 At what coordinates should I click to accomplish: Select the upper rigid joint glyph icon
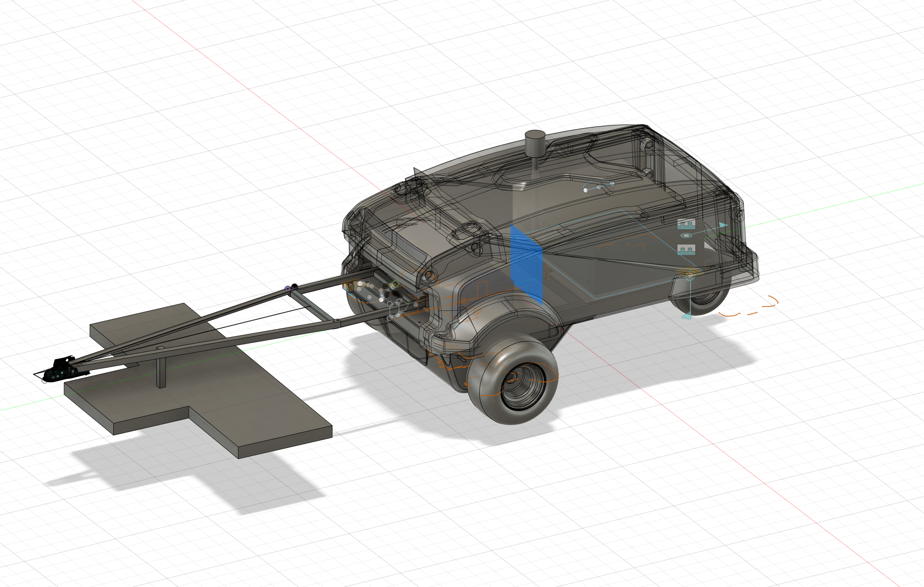686,224
